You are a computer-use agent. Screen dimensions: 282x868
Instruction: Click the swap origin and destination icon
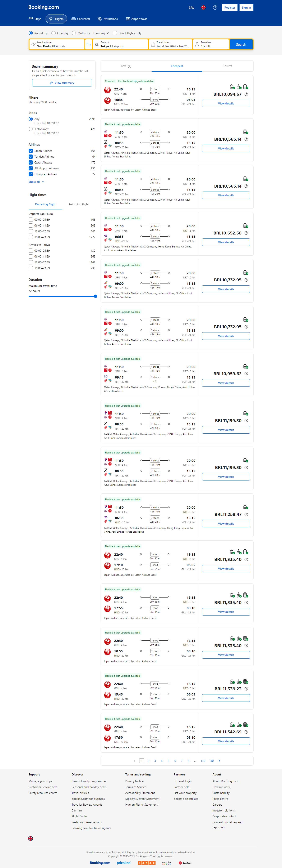tap(88, 44)
